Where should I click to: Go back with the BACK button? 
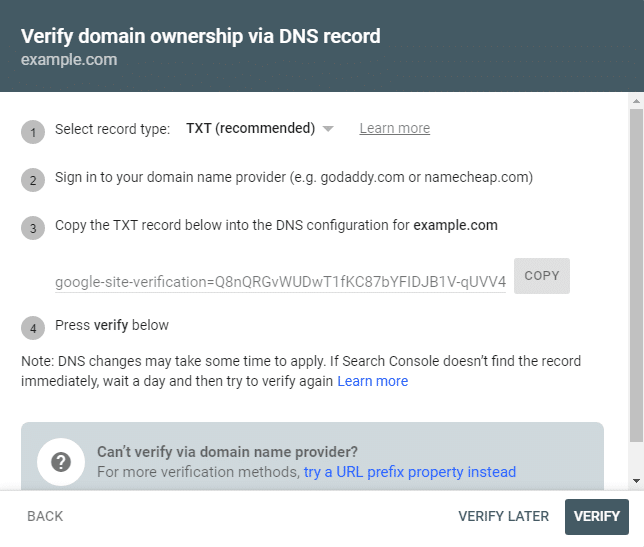(45, 517)
